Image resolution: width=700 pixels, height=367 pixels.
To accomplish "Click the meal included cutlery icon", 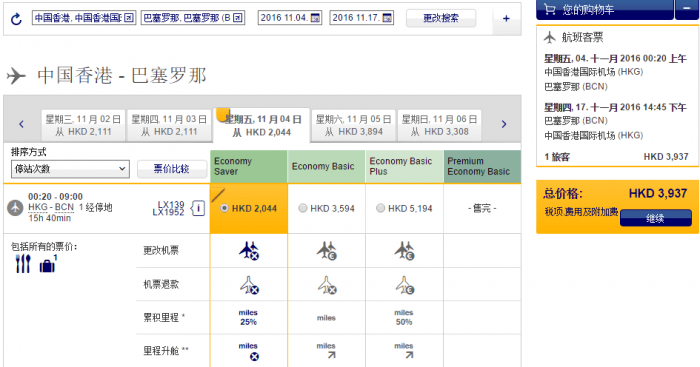I will 23,264.
